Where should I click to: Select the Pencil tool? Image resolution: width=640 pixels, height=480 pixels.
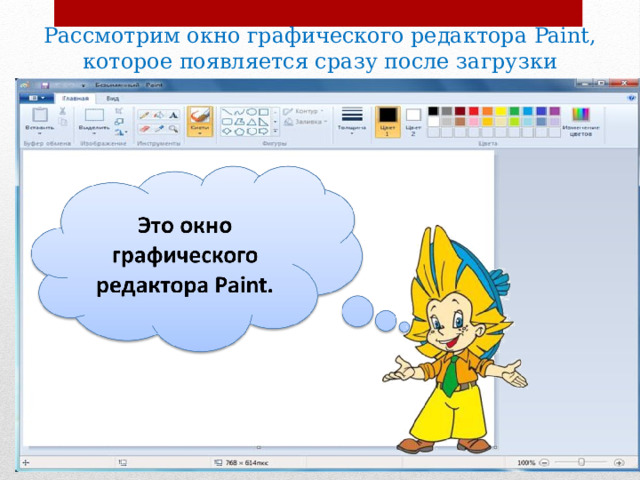point(144,115)
